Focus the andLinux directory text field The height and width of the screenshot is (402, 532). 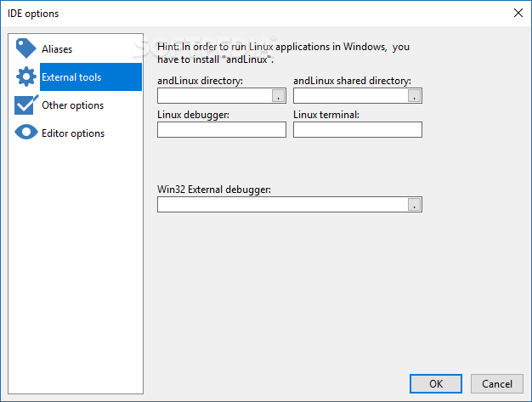pos(215,96)
